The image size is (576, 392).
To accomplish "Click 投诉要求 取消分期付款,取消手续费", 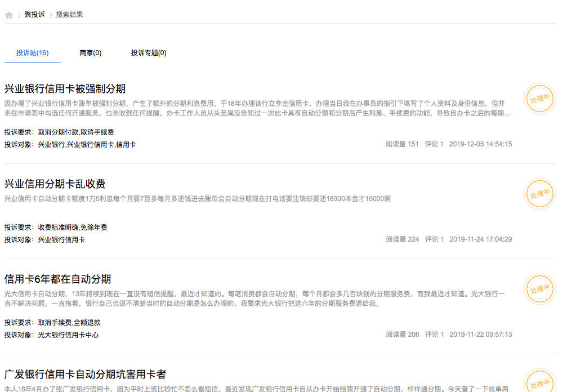I will (59, 132).
